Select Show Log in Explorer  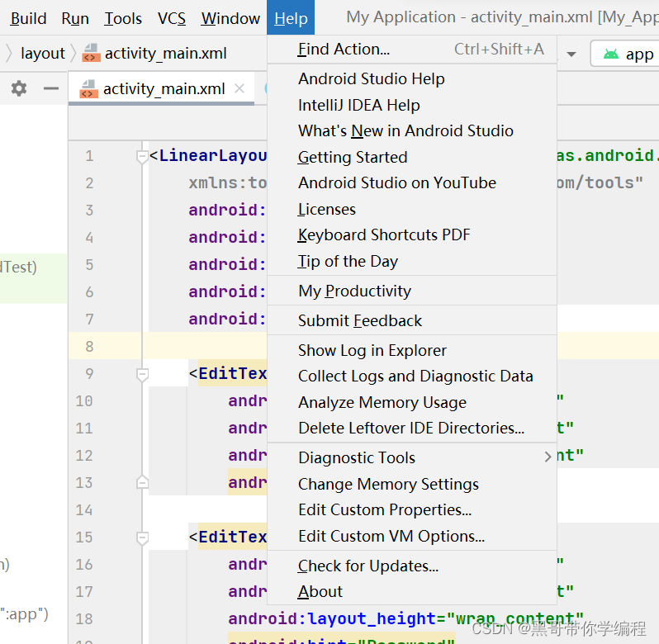pos(412,350)
